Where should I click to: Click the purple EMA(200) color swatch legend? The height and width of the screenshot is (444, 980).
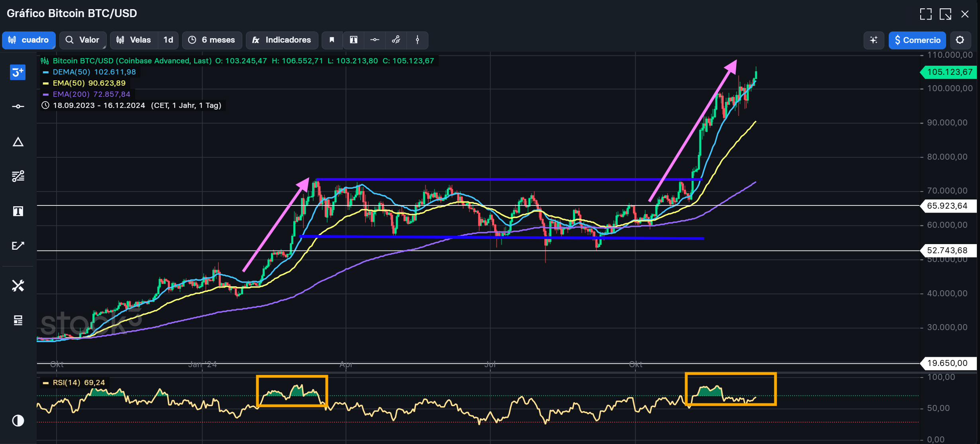[45, 94]
